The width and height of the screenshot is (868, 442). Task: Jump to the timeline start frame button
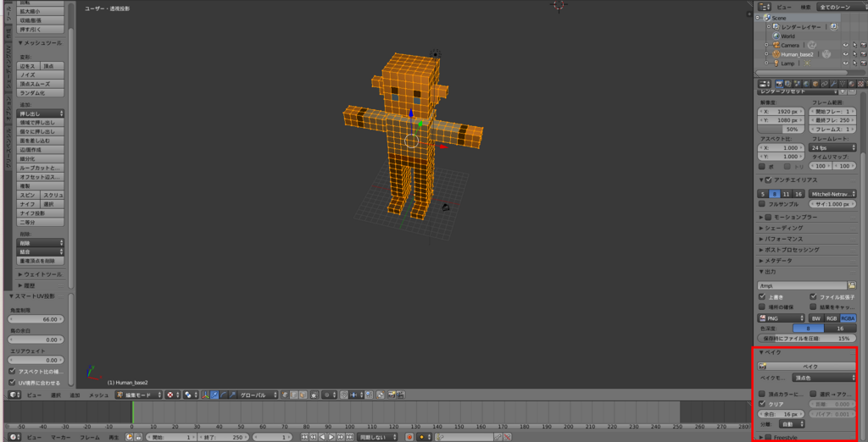pyautogui.click(x=304, y=437)
